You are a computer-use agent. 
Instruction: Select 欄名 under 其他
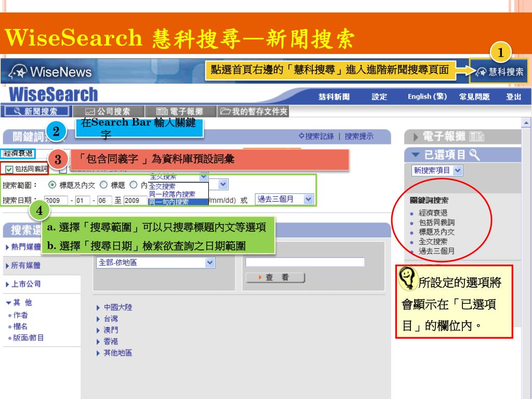coord(20,326)
